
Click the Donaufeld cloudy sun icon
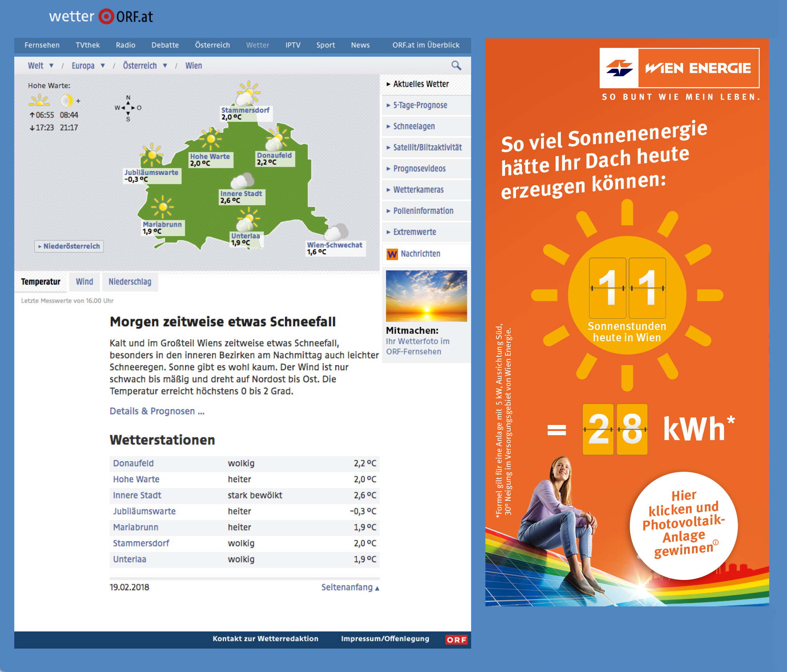277,139
